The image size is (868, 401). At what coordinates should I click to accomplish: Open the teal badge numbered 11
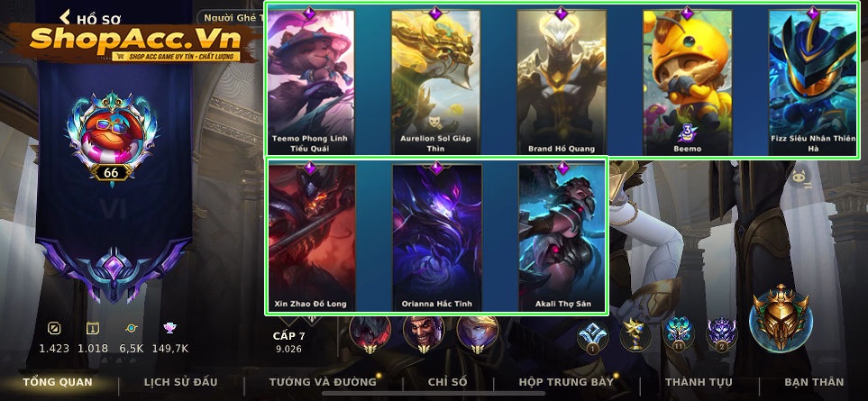pos(679,335)
